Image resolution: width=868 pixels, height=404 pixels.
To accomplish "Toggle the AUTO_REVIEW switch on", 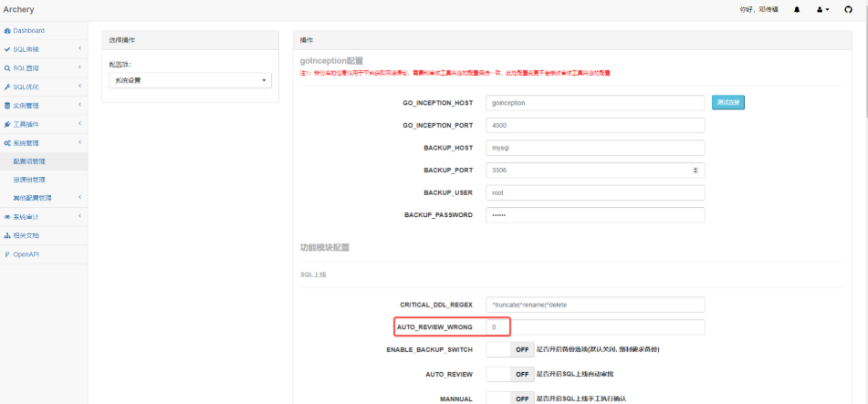I will click(x=510, y=374).
